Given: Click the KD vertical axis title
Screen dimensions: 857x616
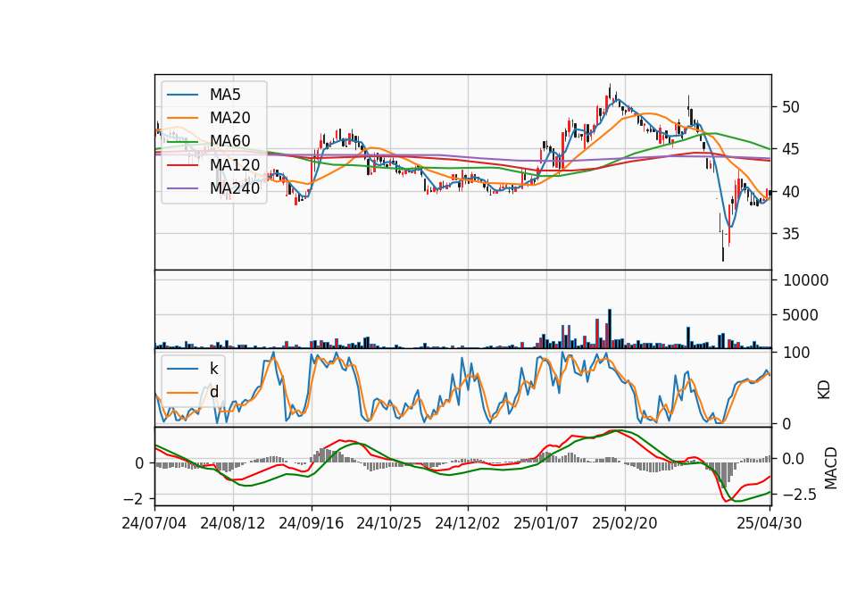Looking at the screenshot, I should 824,390.
